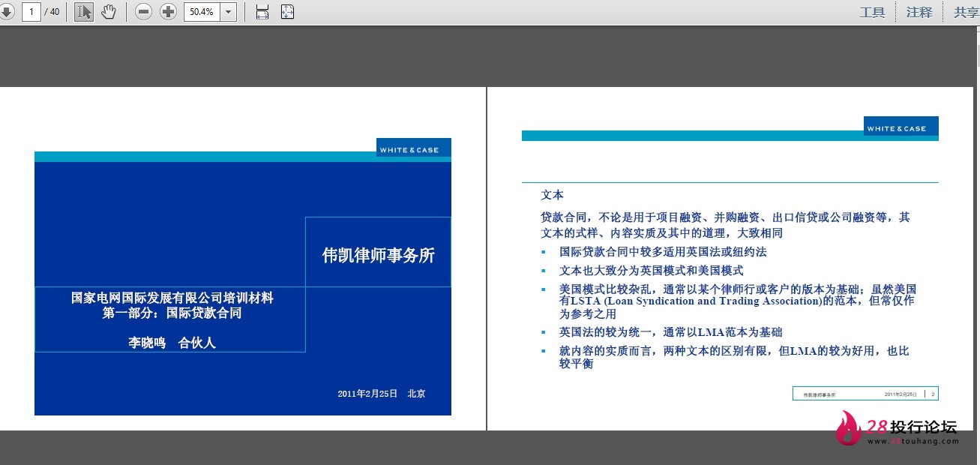Click the subtitle "第一部分：国际贷款合同"
Image resolution: width=980 pixels, height=465 pixels.
(x=172, y=313)
